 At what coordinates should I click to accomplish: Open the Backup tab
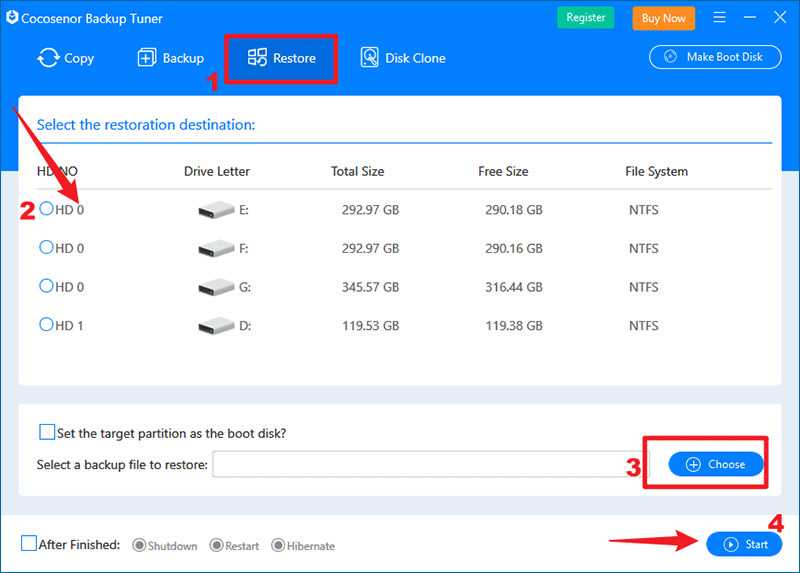pos(170,58)
